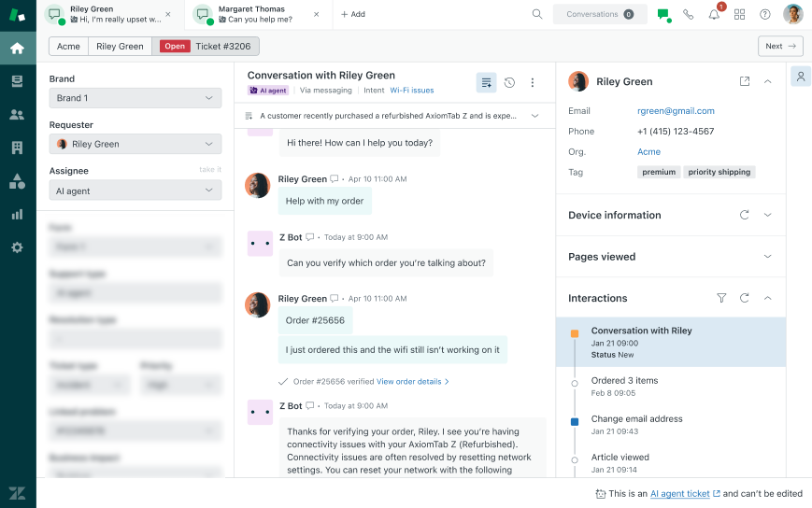Expand the Device information section
Image resolution: width=812 pixels, height=508 pixels.
(x=767, y=215)
